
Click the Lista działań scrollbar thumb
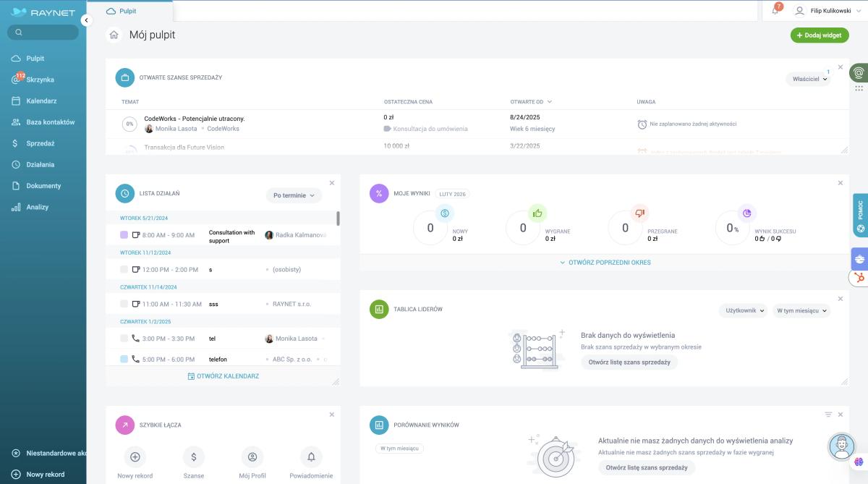[338, 218]
